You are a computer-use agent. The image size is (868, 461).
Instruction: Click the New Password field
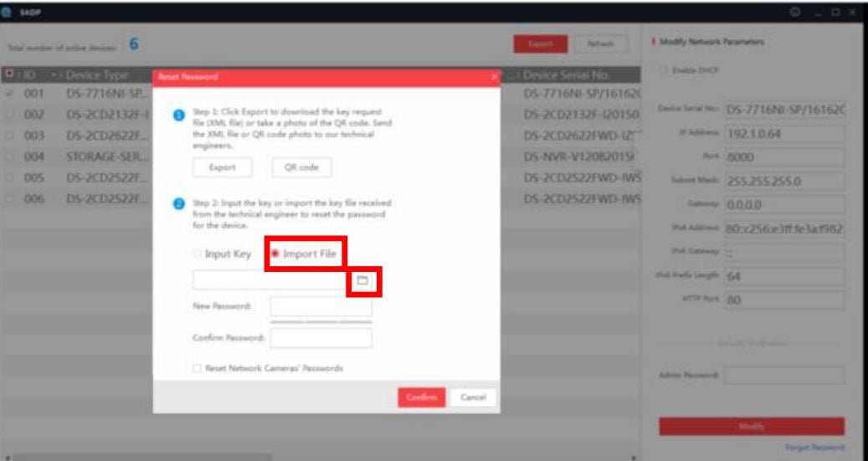click(321, 307)
